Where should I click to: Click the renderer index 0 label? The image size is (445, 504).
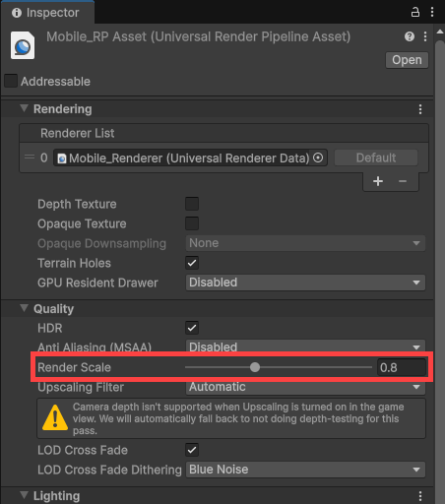[44, 157]
